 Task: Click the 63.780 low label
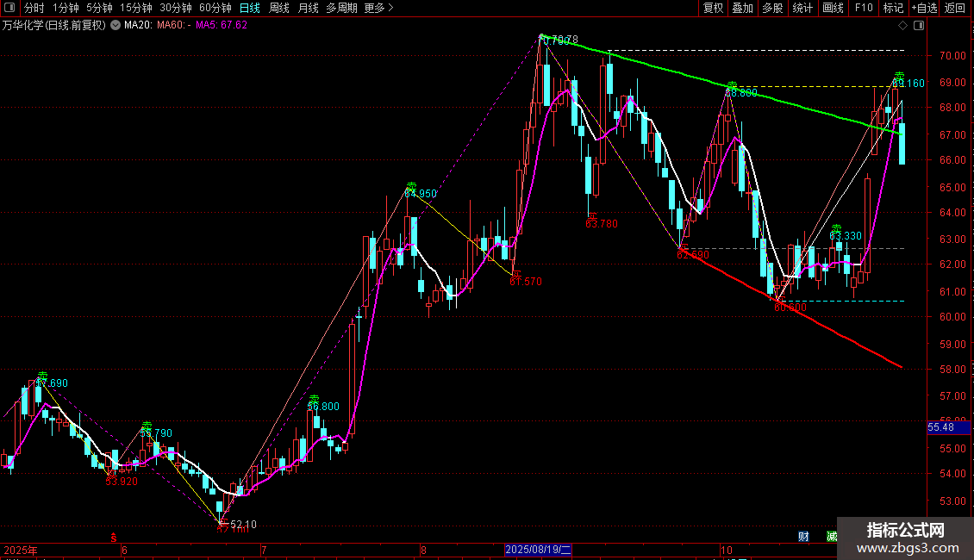click(602, 223)
